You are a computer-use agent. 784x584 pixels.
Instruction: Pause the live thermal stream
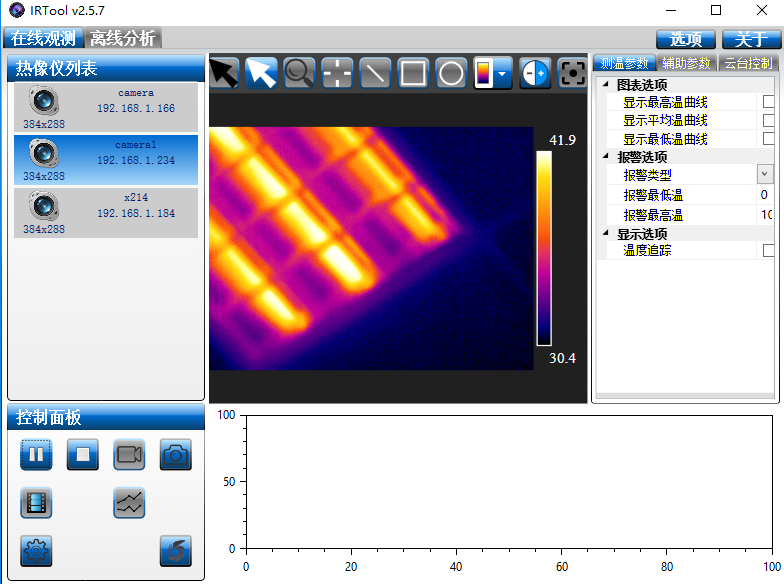(36, 455)
